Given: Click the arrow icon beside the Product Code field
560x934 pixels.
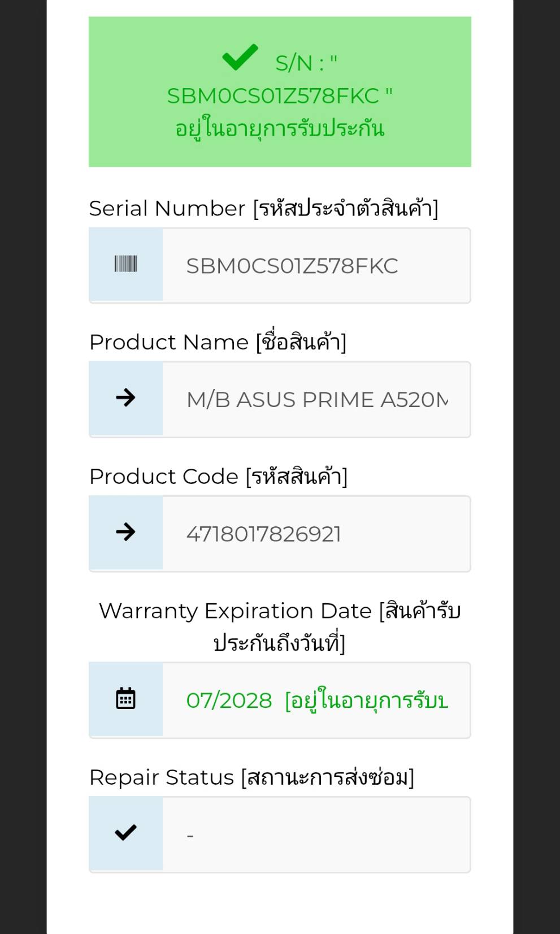Looking at the screenshot, I should pyautogui.click(x=125, y=532).
